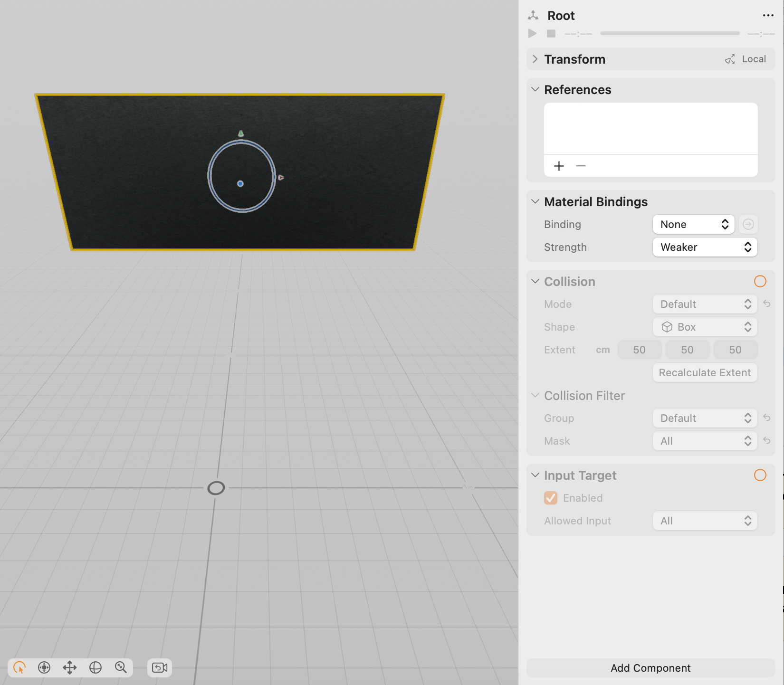This screenshot has height=685, width=784.
Task: Click the timeline scrubber bar
Action: click(669, 33)
